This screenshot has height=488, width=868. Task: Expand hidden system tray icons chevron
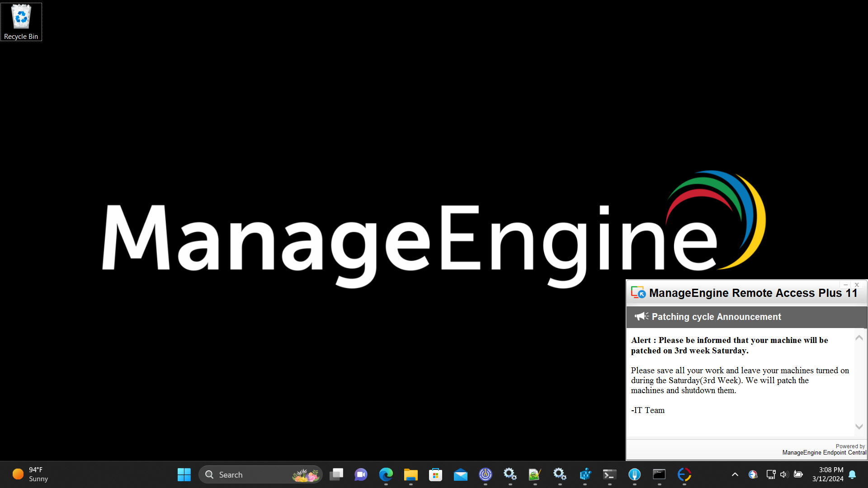(x=735, y=474)
